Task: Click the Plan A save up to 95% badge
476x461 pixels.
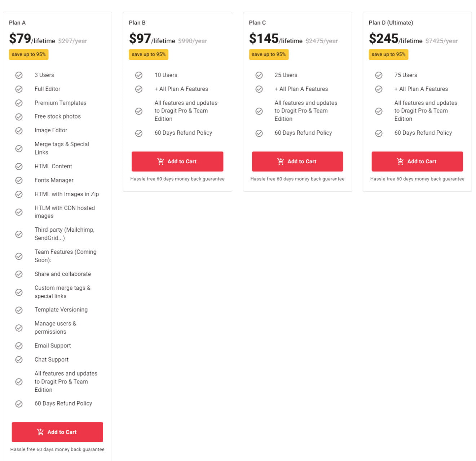Action: pyautogui.click(x=28, y=54)
